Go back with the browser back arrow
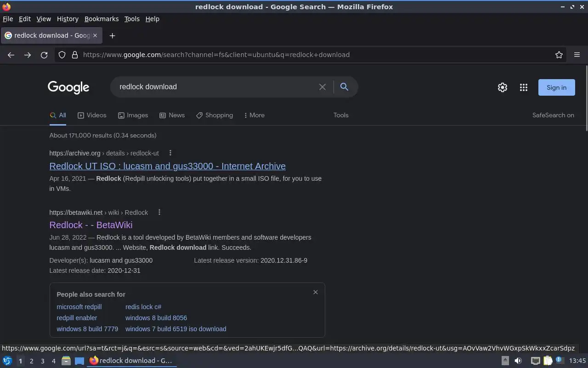The image size is (588, 368). [11, 55]
